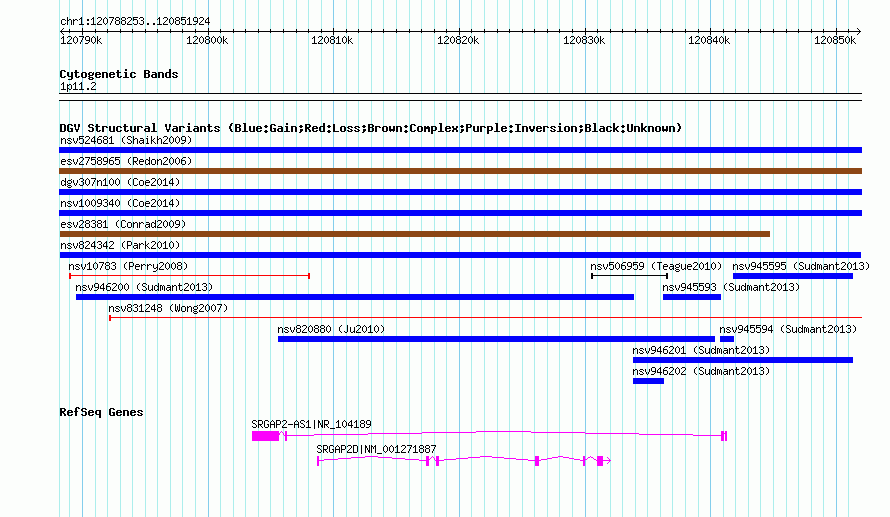This screenshot has width=890, height=517.
Task: Open the nsv831248 (Wong2007) label
Action: [x=168, y=308]
